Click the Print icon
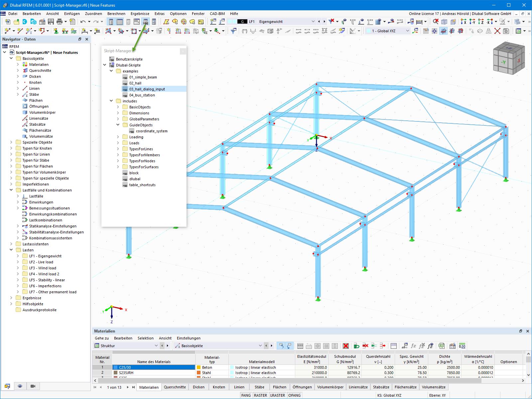The height and width of the screenshot is (399, 532). (60, 22)
